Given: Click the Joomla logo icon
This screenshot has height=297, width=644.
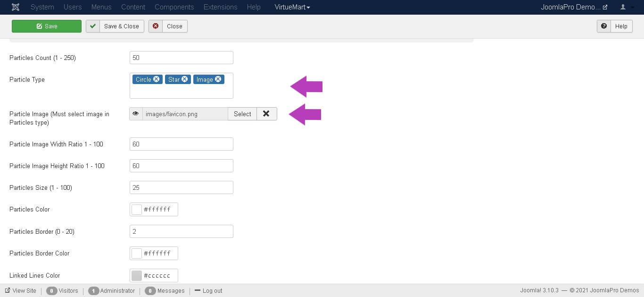Looking at the screenshot, I should 15,7.
